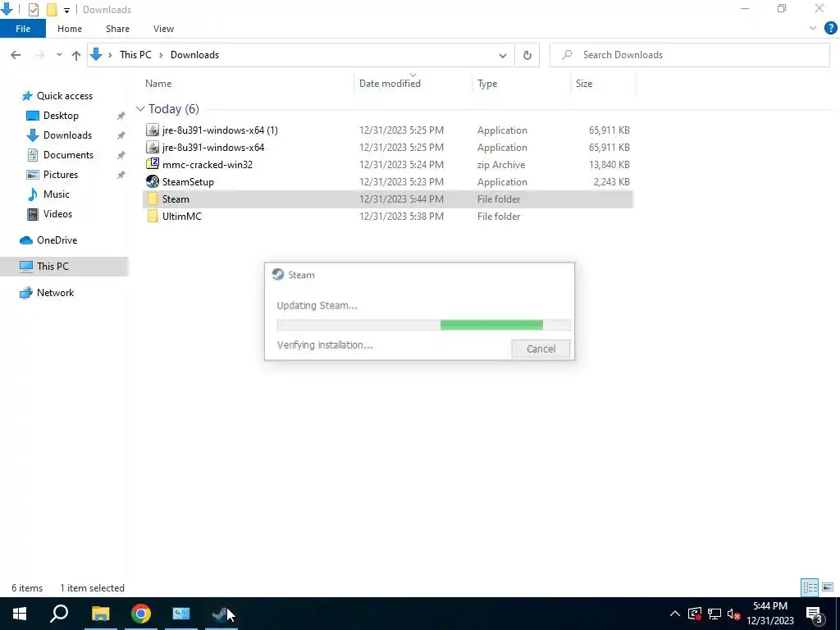The image size is (840, 630).
Task: Open File Explorer from the taskbar
Action: coord(100,614)
